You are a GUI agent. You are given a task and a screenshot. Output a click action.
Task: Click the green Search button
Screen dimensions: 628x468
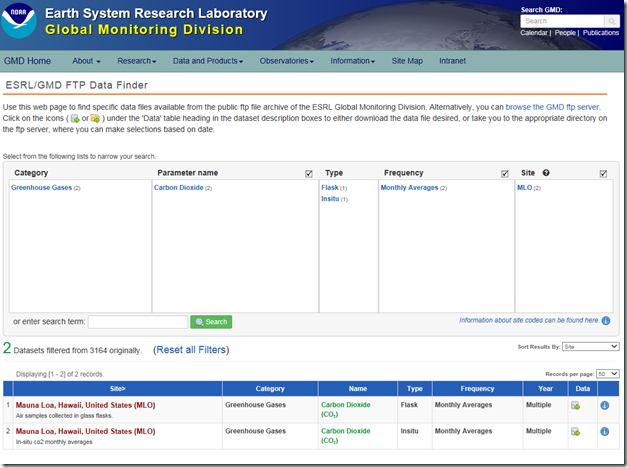click(211, 322)
